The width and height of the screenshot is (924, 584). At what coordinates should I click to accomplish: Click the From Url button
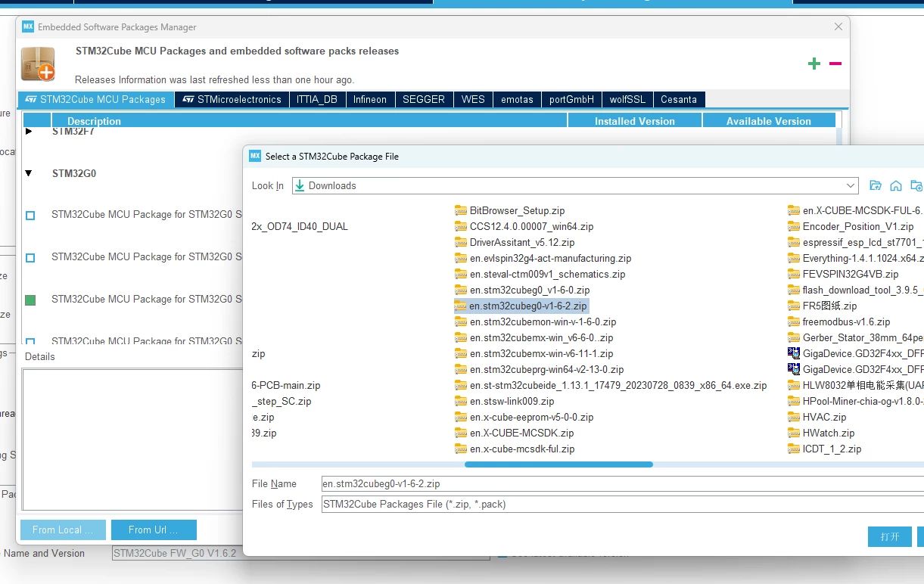[x=154, y=530]
